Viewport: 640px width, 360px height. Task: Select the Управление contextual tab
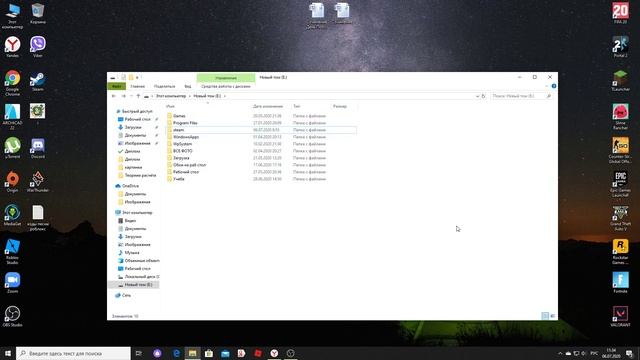[x=226, y=78]
